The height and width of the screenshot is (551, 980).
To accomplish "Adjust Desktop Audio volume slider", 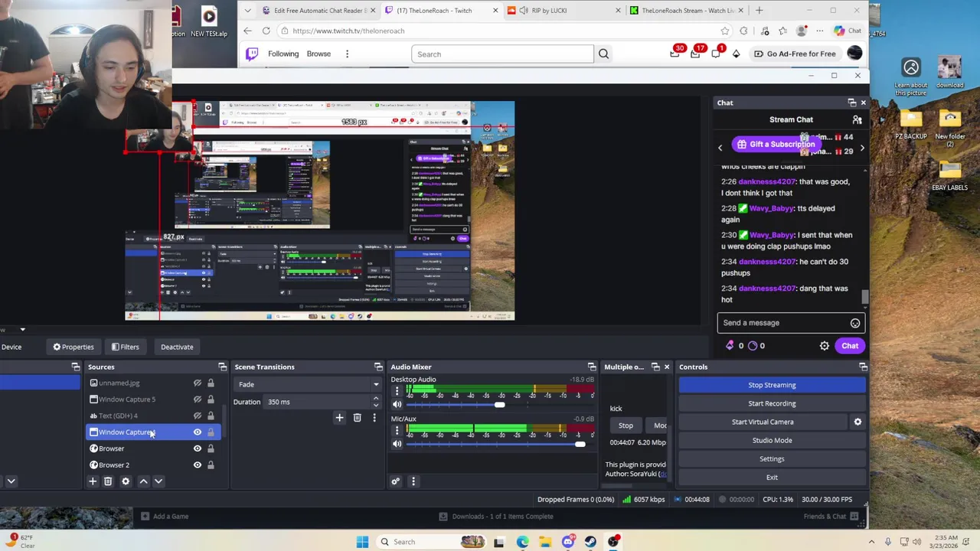I will pos(499,405).
